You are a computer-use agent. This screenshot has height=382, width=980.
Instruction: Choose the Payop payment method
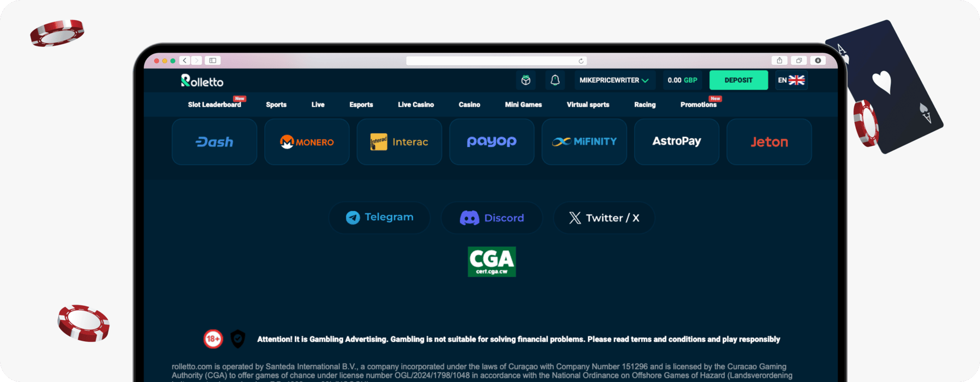[x=492, y=142]
